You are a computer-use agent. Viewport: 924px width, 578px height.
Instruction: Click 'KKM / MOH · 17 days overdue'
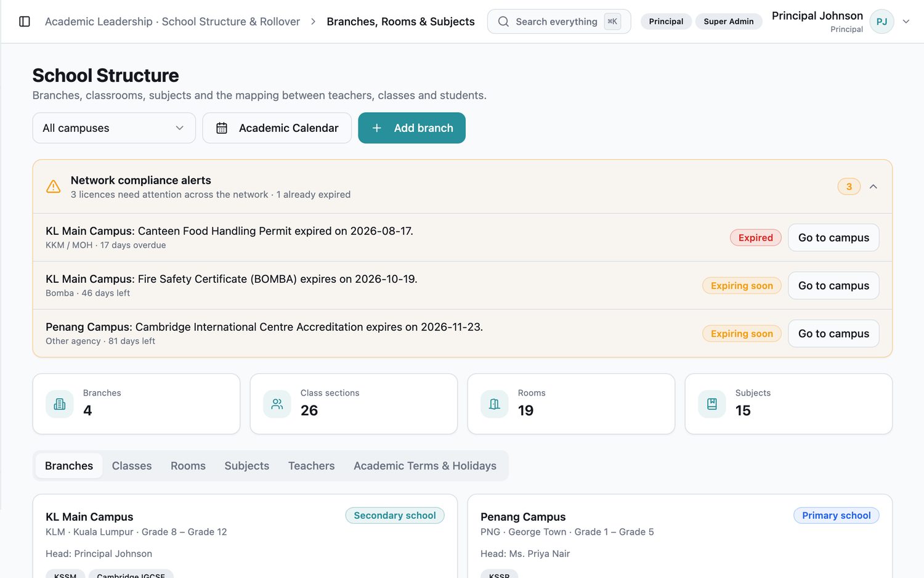106,245
